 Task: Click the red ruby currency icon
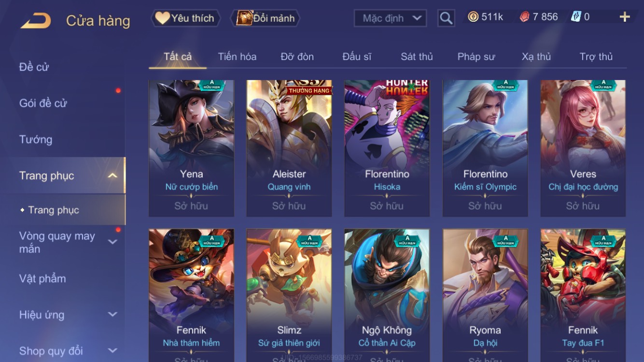coord(524,17)
